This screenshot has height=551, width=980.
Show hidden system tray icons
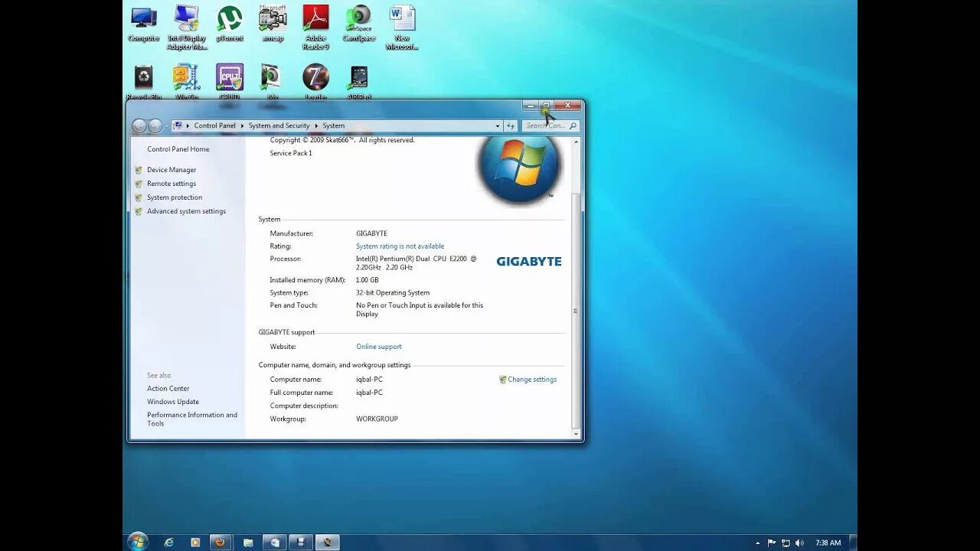point(758,543)
